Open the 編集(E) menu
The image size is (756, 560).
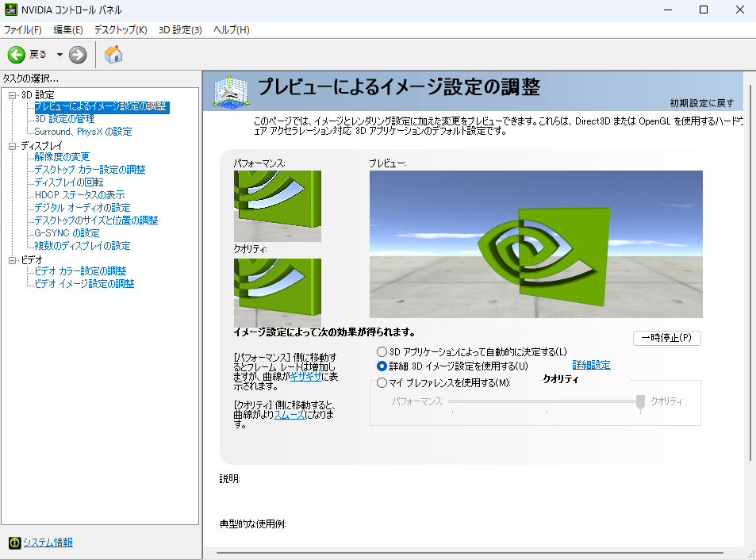(x=68, y=30)
